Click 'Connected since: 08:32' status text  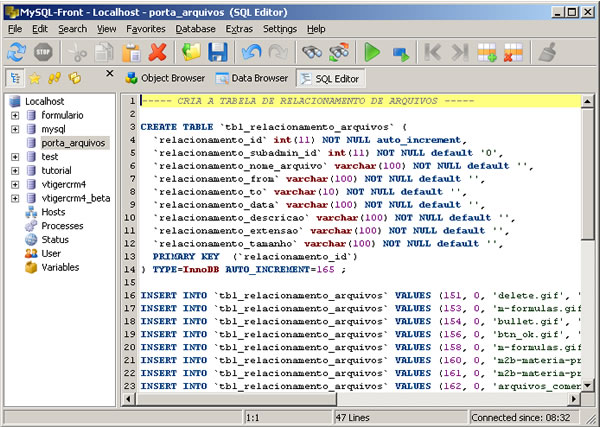[520, 418]
